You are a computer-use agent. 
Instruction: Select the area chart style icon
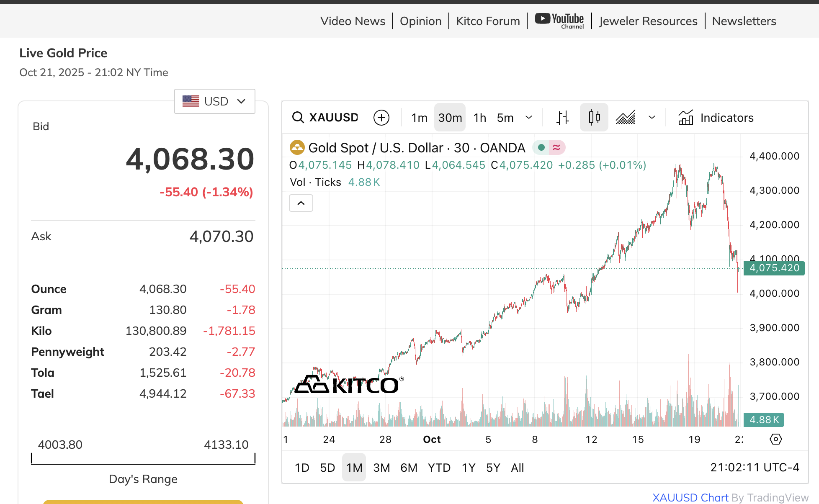coord(626,118)
